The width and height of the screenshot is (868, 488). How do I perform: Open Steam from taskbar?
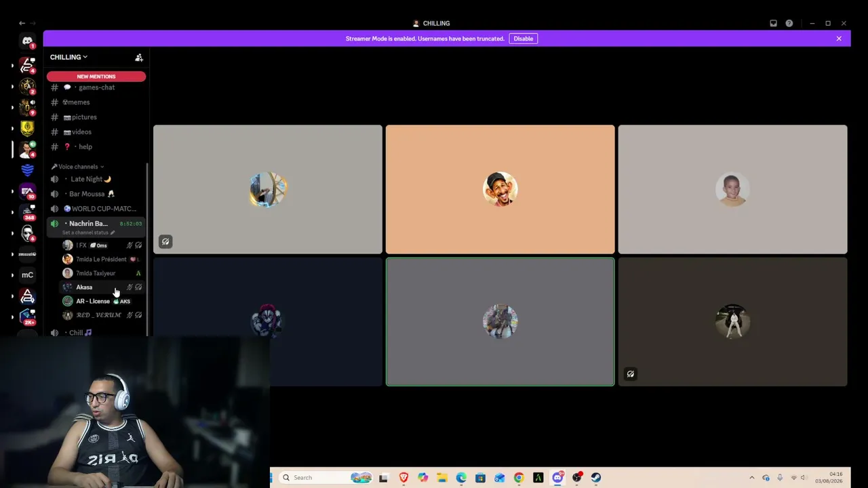click(x=596, y=478)
